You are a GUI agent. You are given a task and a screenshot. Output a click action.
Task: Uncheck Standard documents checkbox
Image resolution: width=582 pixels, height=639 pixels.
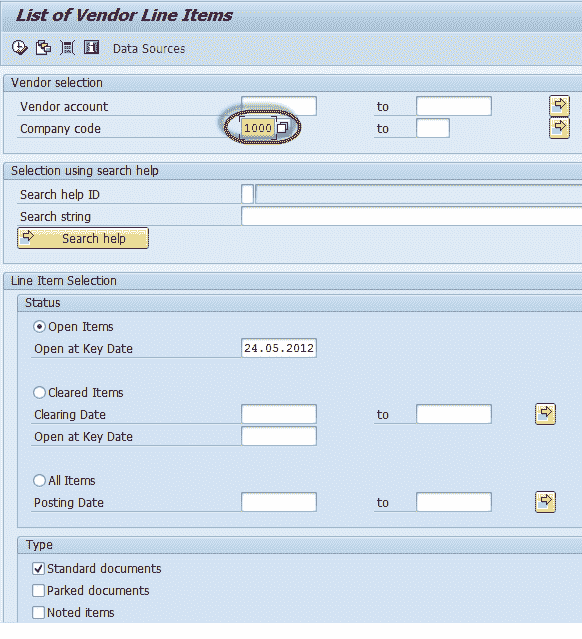38,568
